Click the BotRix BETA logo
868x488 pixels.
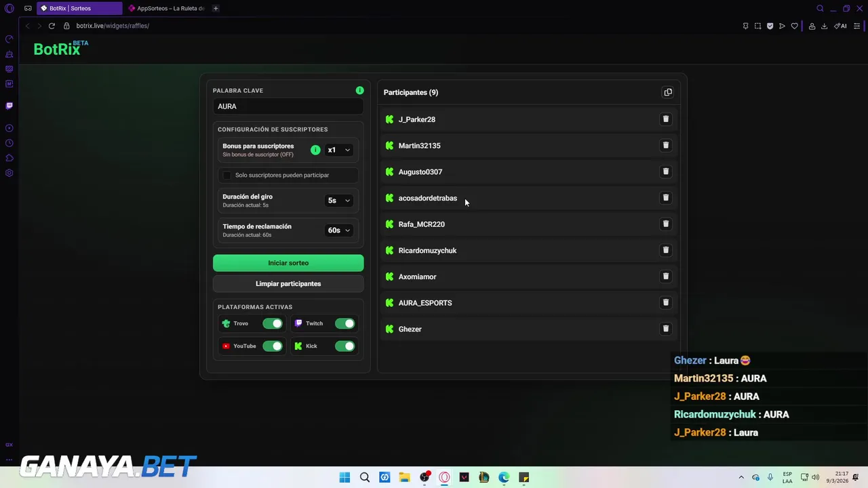(x=61, y=48)
